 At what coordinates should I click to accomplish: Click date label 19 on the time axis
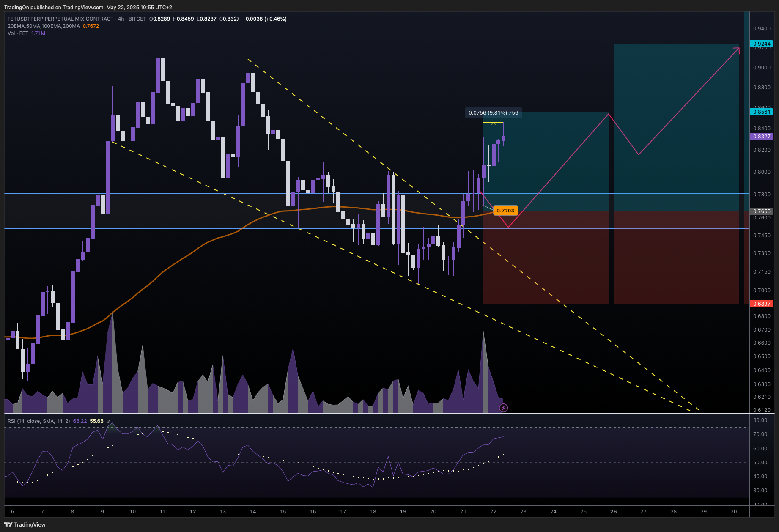tap(403, 512)
